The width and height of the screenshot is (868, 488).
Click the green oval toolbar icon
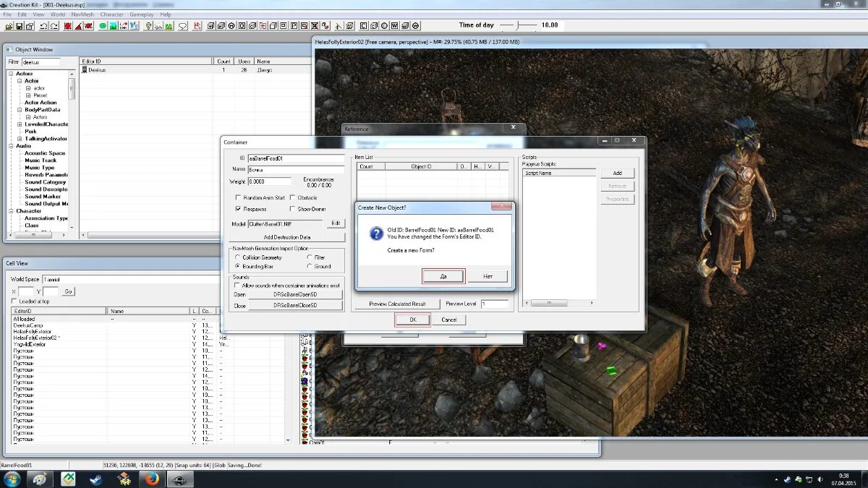[103, 25]
